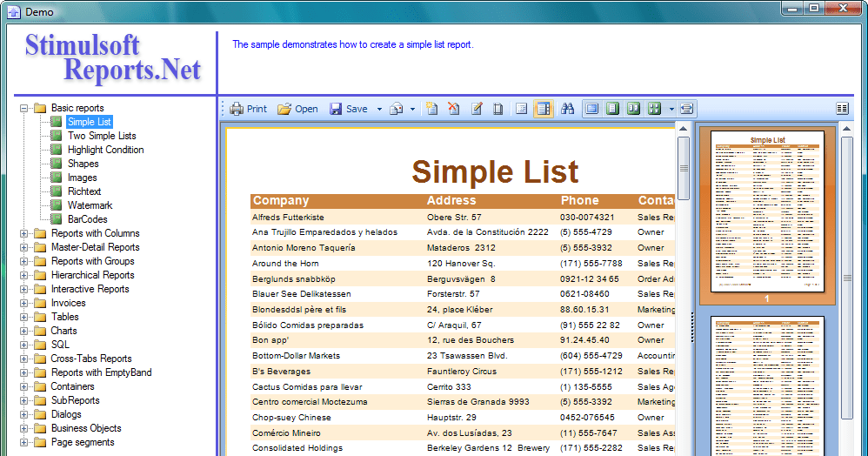
Task: Click the new page icon
Action: click(431, 109)
